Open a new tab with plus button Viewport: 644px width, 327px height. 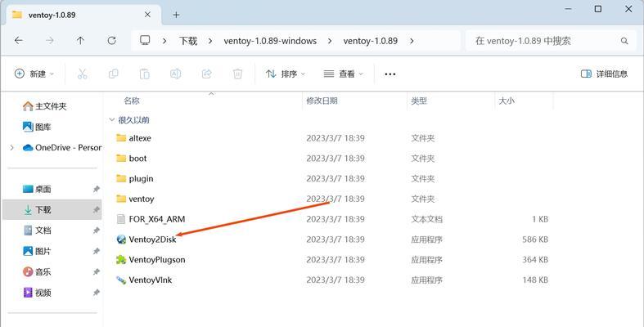tap(176, 16)
